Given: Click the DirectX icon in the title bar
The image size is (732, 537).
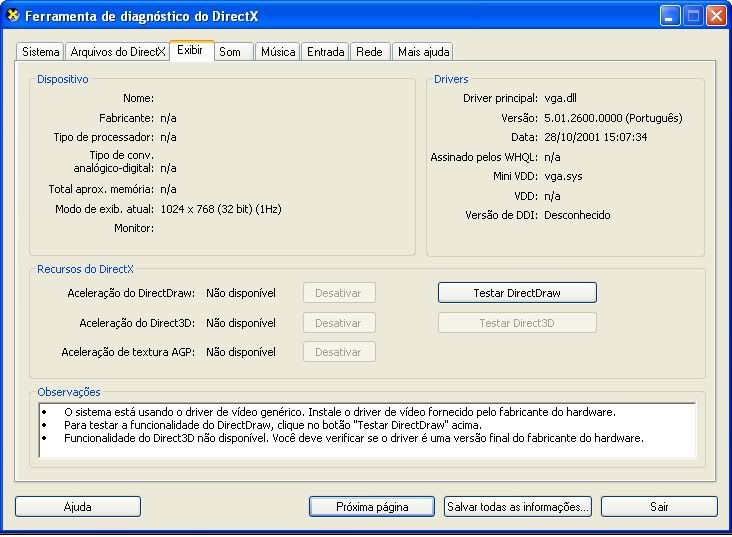Looking at the screenshot, I should [x=13, y=16].
